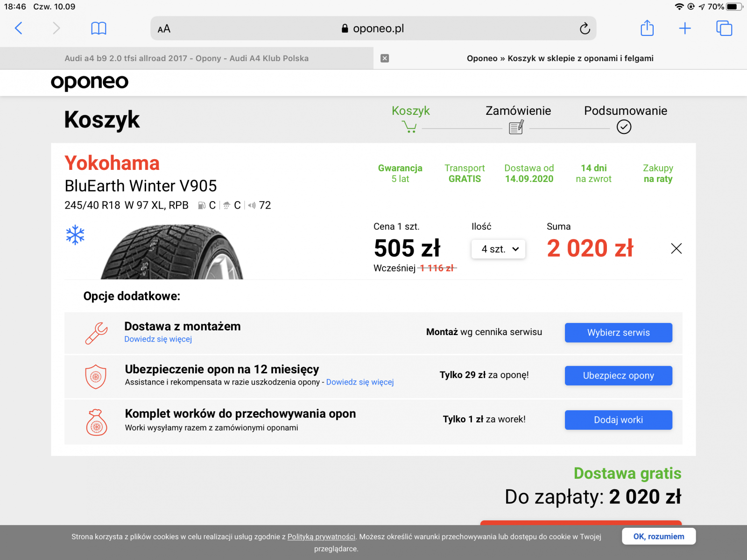Click the Dodaj worki button

tap(619, 420)
